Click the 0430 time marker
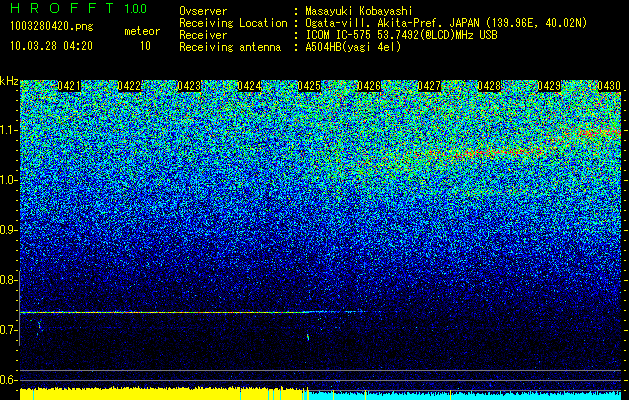The image size is (629, 400). coord(609,86)
